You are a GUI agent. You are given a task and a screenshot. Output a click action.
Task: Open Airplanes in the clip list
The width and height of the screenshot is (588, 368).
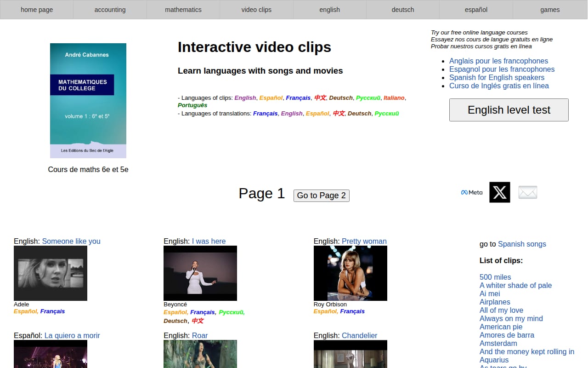click(x=495, y=302)
